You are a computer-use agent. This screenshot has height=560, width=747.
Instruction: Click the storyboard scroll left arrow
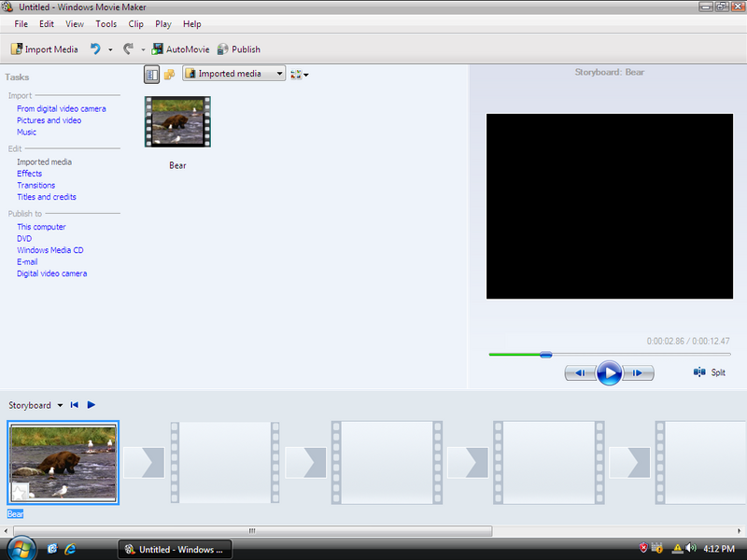[x=6, y=530]
